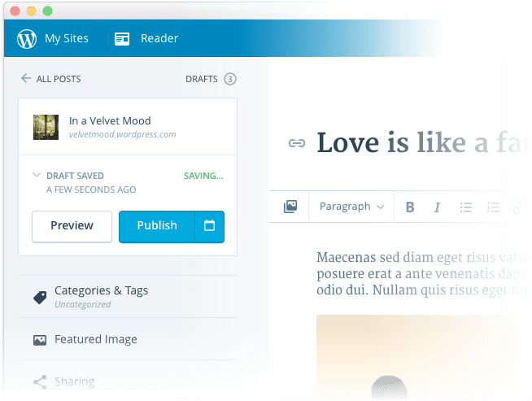Click the post title Love is like a
Screen dimensions: 532x401
click(x=421, y=142)
